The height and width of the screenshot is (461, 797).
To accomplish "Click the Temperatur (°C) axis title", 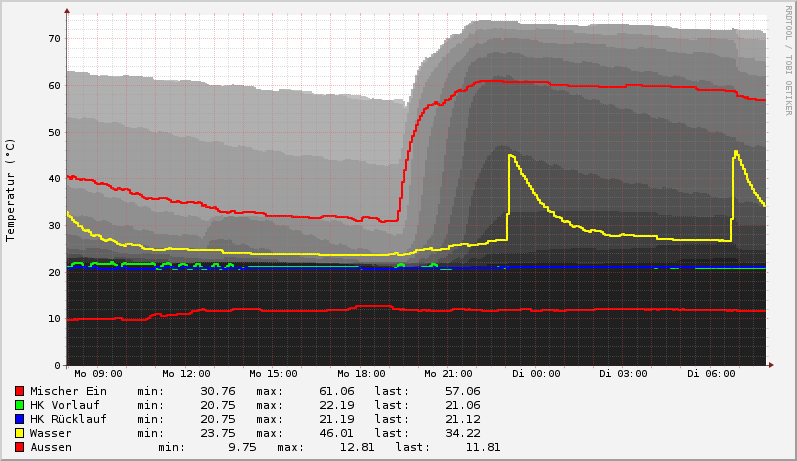I will click(x=11, y=190).
